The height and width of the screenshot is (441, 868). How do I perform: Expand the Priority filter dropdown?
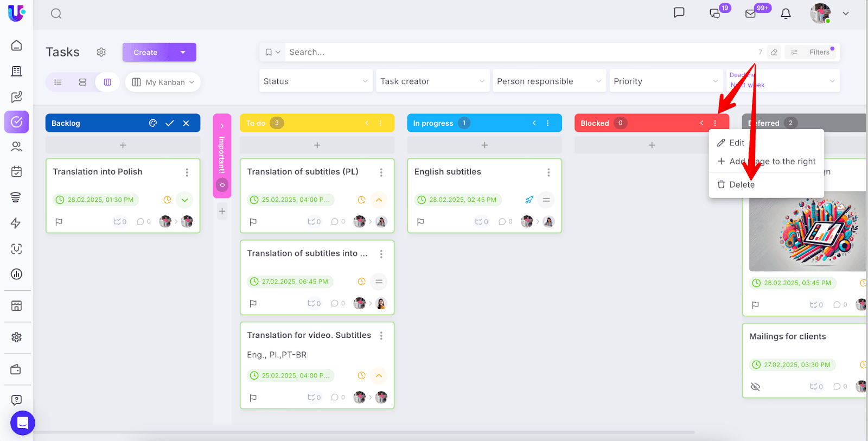[x=666, y=81]
